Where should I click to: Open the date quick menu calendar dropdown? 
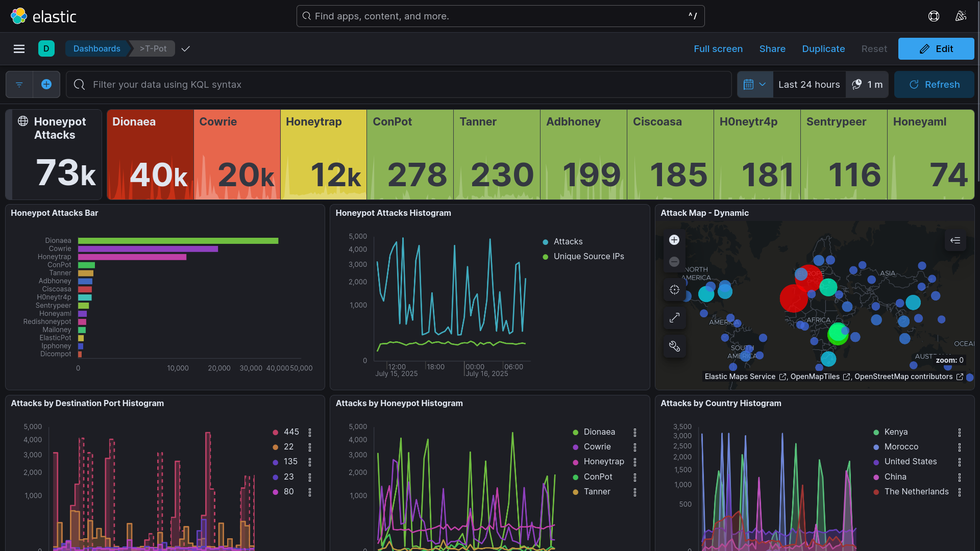[754, 85]
